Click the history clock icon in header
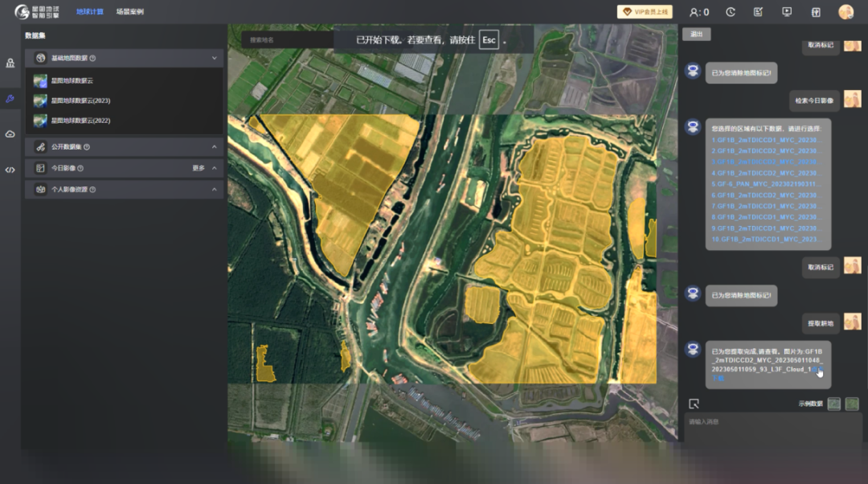This screenshot has width=868, height=484. (x=731, y=12)
